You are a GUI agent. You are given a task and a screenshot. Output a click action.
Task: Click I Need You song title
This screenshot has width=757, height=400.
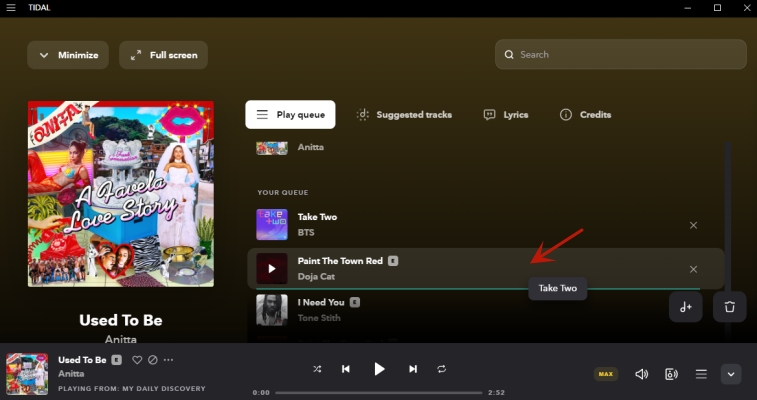point(321,303)
